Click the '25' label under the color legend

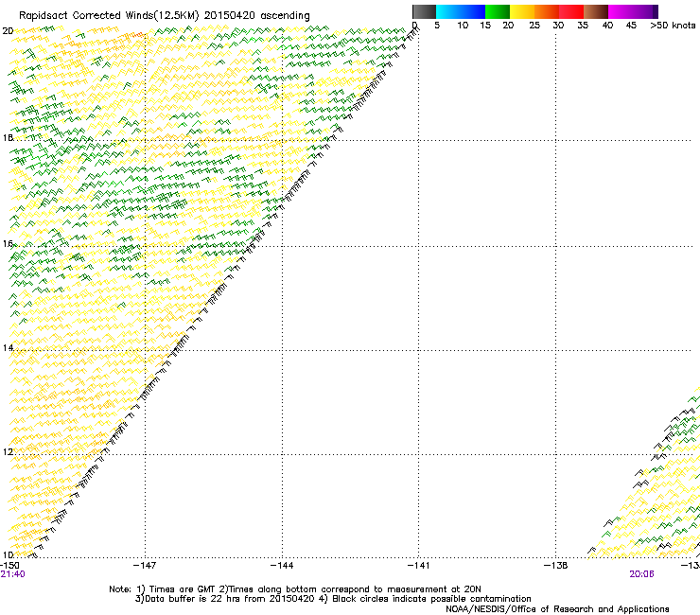tap(534, 26)
